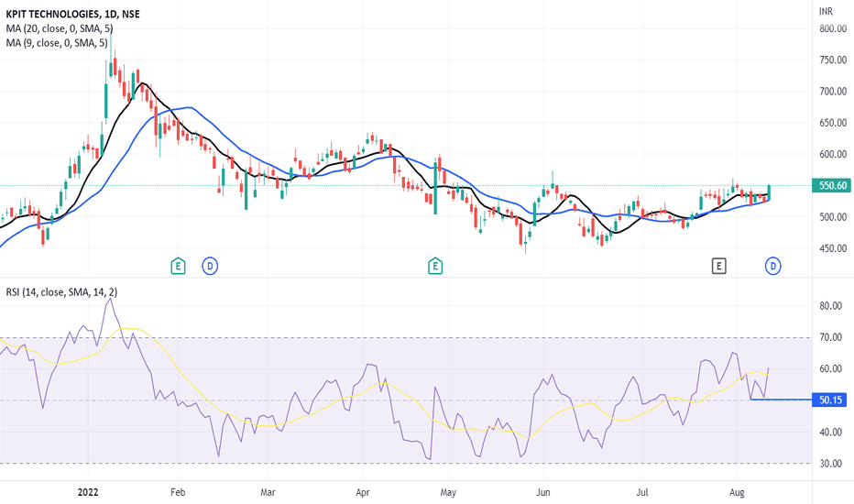Click the RSI 70.00 axis label
The width and height of the screenshot is (854, 504).
point(830,337)
